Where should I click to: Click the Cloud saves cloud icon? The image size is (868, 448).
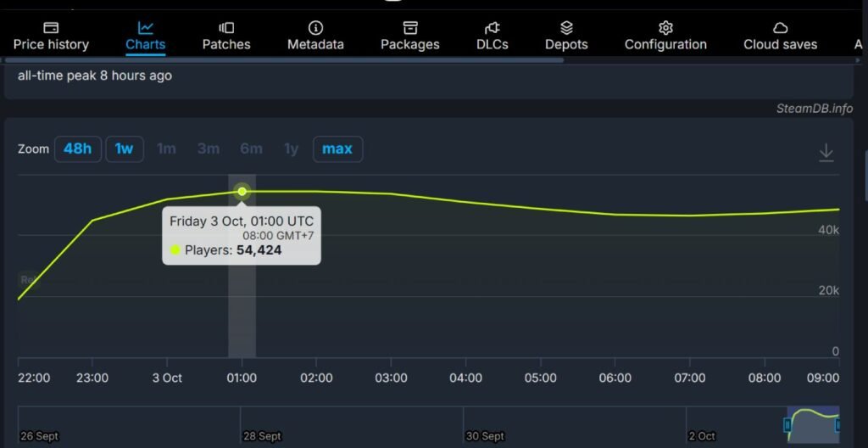pyautogui.click(x=780, y=28)
